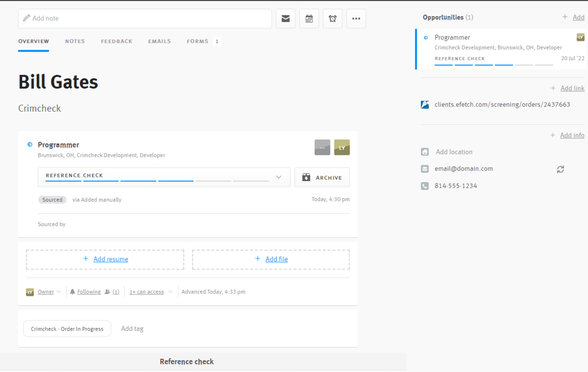Click the sync refresh icon next to email
The height and width of the screenshot is (372, 588).
561,169
